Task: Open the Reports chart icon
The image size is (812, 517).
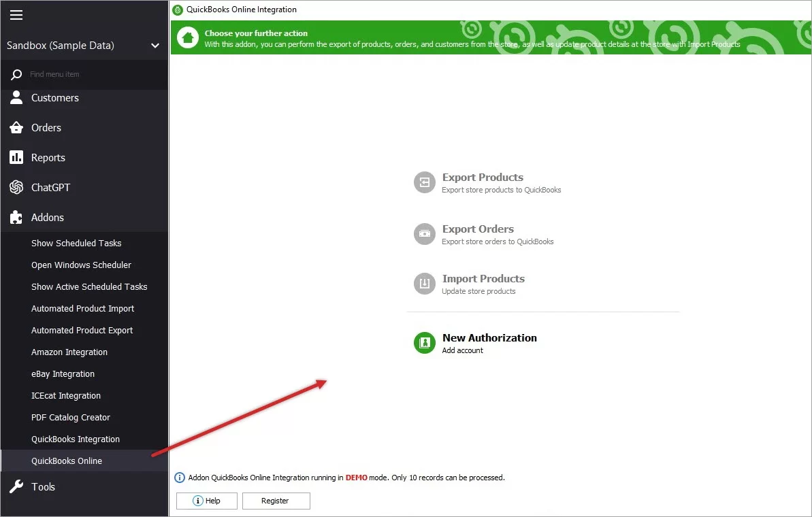Action: [x=16, y=157]
